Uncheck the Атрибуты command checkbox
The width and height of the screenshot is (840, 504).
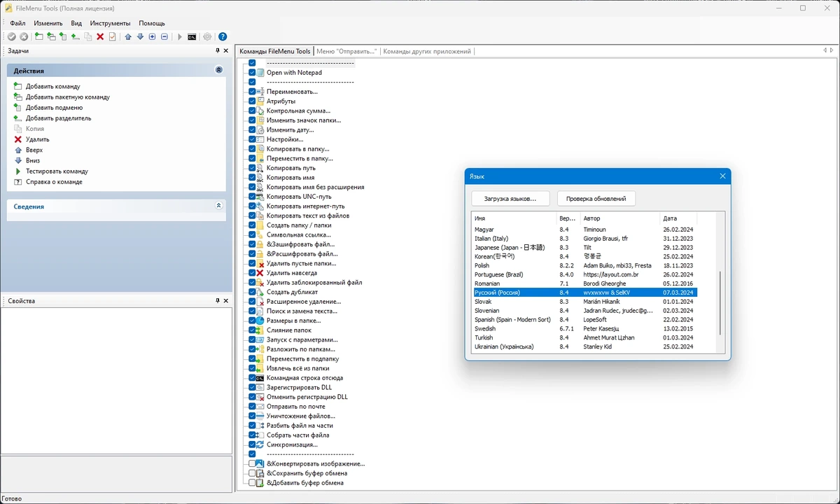pos(252,101)
